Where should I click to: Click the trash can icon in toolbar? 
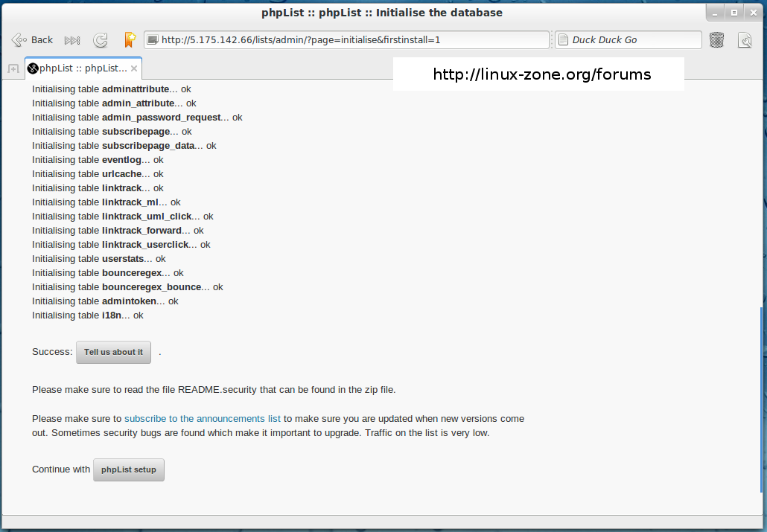[x=716, y=40]
